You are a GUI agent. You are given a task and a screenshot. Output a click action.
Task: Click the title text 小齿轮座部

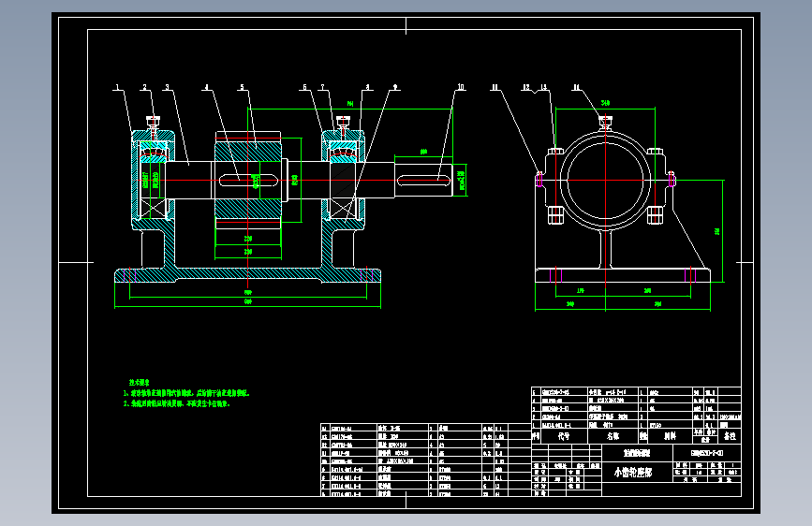click(633, 472)
